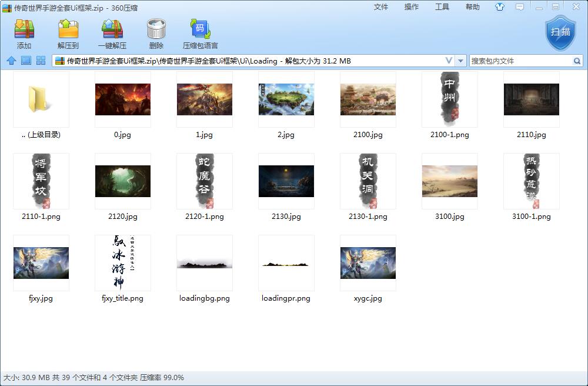Click the V chevron in the path bar
588x386 pixels.
[x=449, y=61]
